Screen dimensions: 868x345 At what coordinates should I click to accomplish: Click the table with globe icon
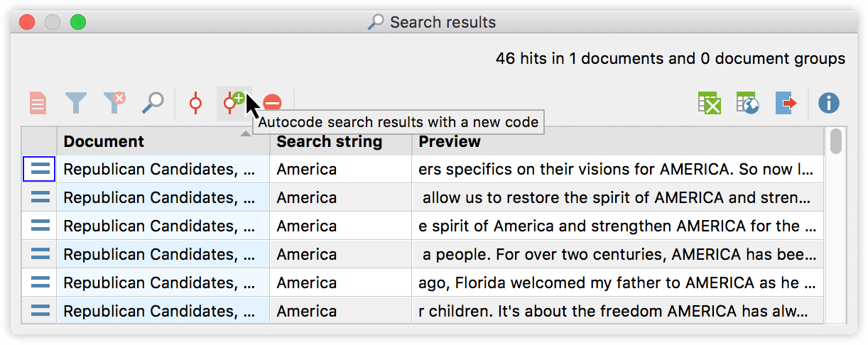[747, 104]
